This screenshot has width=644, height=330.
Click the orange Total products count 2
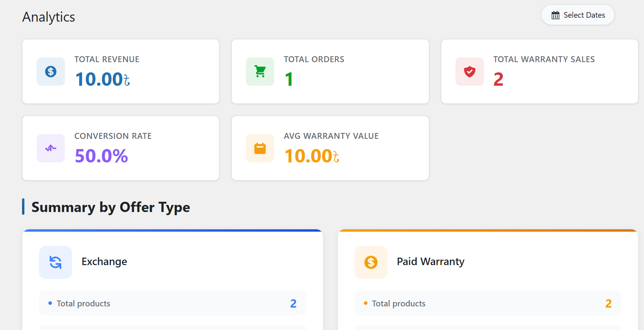coord(609,303)
